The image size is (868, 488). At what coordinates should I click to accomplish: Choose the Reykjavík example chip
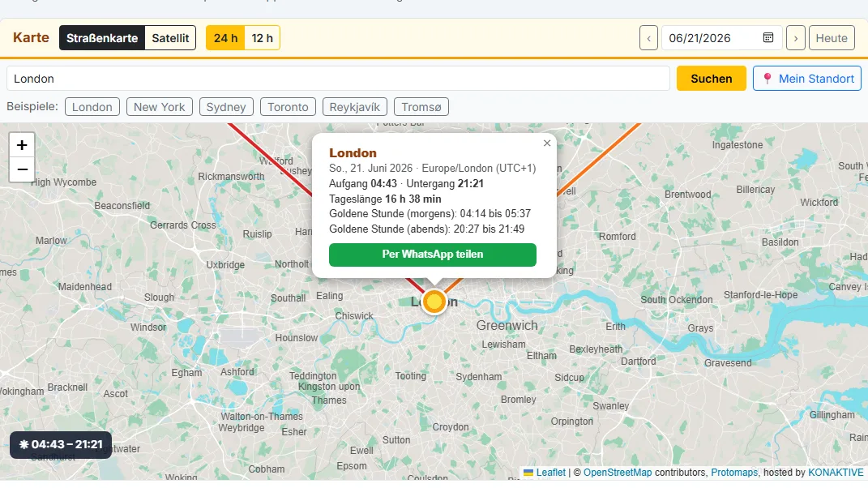[x=354, y=107]
